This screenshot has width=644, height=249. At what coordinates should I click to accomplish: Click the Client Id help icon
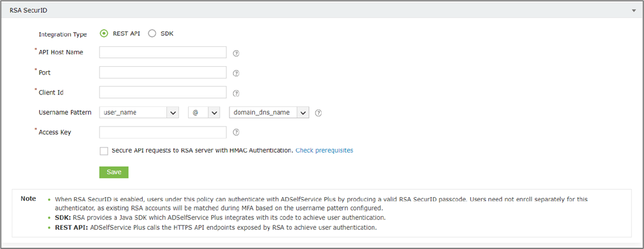click(x=236, y=94)
